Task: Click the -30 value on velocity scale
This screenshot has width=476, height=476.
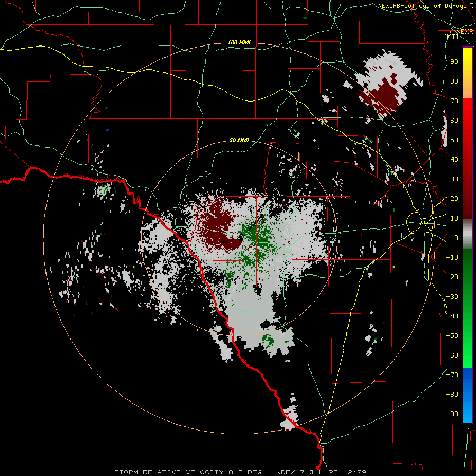Action: coord(452,297)
